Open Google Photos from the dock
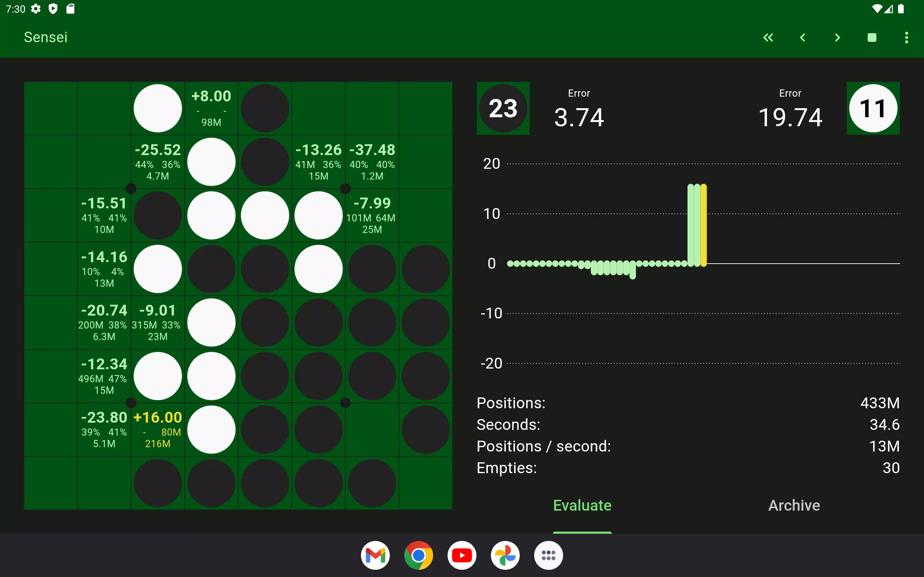This screenshot has height=577, width=924. click(x=505, y=555)
